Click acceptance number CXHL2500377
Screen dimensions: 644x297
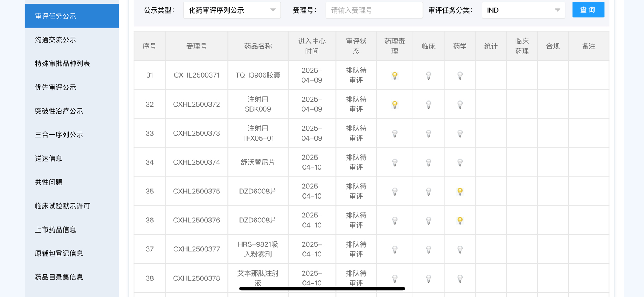(196, 249)
